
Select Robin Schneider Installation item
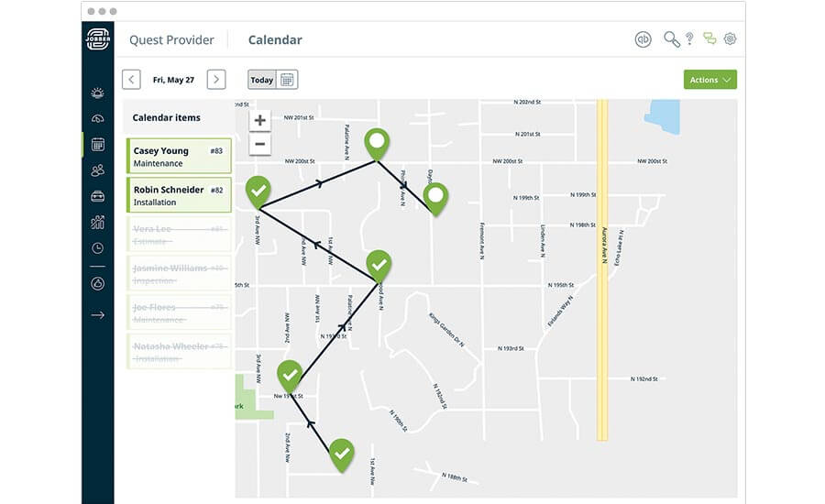pos(179,195)
